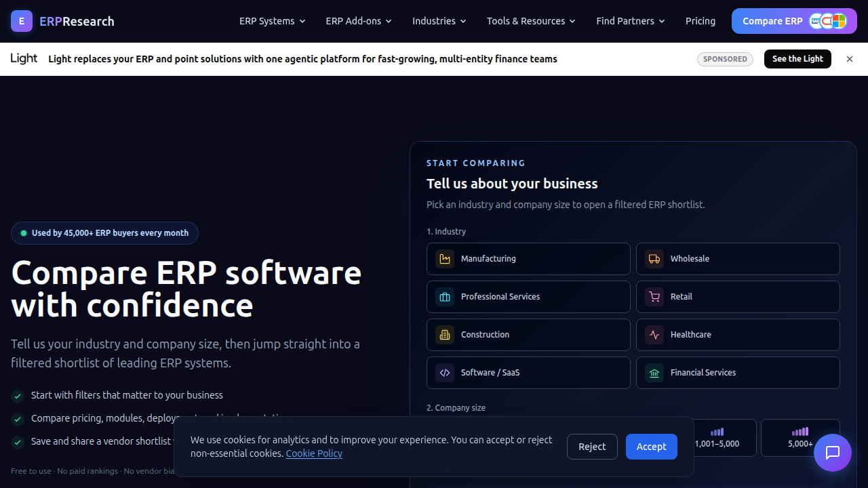The image size is (868, 488).
Task: Click the '1. Industry' label
Action: (446, 232)
